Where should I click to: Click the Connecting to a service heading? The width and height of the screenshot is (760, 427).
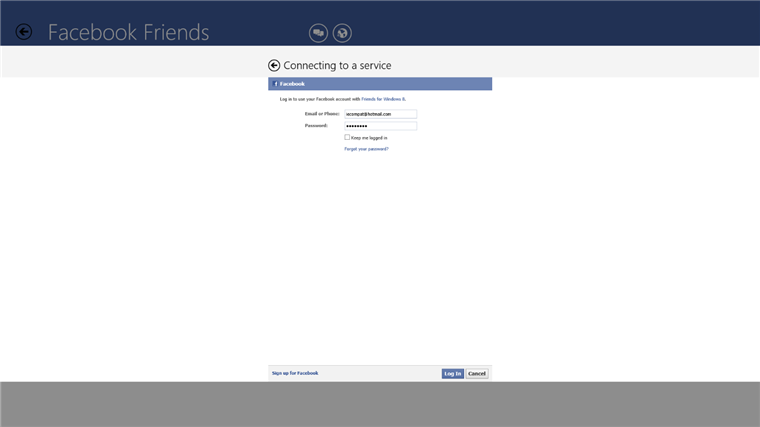pyautogui.click(x=337, y=65)
